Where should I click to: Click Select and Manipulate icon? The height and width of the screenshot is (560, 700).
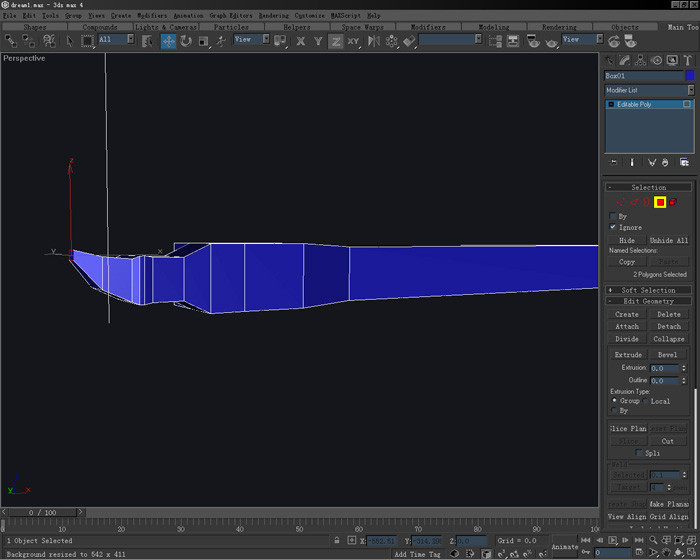coord(221,41)
